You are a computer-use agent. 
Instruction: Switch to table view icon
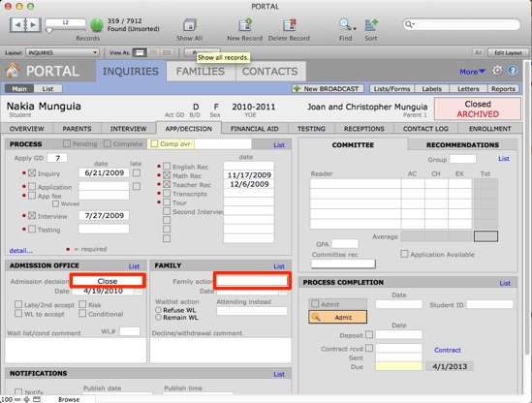[x=167, y=53]
